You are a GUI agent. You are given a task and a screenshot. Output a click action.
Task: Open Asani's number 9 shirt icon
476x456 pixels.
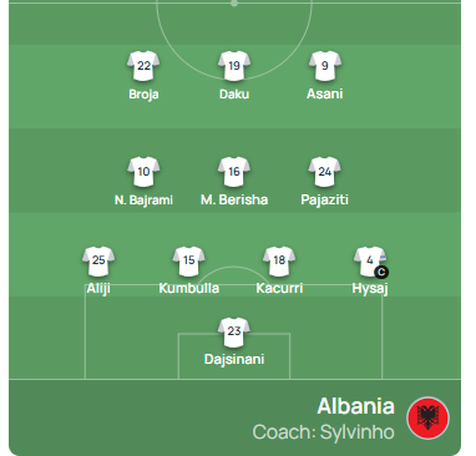(x=325, y=66)
